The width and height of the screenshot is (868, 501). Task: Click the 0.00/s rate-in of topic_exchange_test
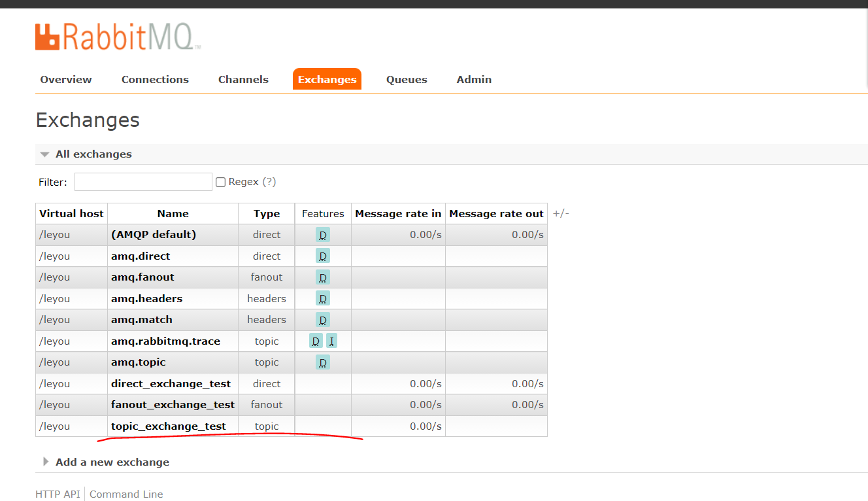(x=426, y=426)
